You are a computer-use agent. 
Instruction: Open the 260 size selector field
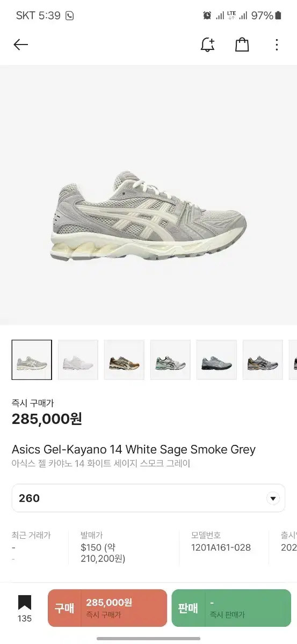(148, 498)
